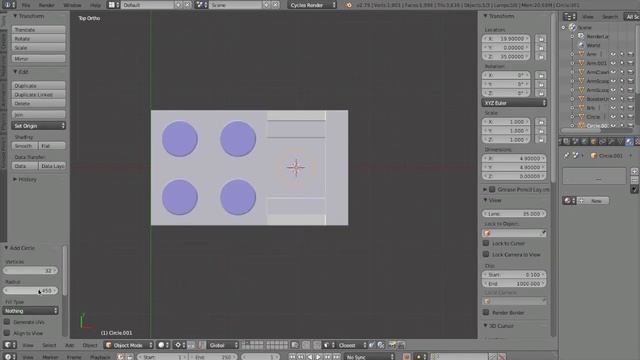640x360 pixels.
Task: Open the File menu
Action: click(26, 5)
